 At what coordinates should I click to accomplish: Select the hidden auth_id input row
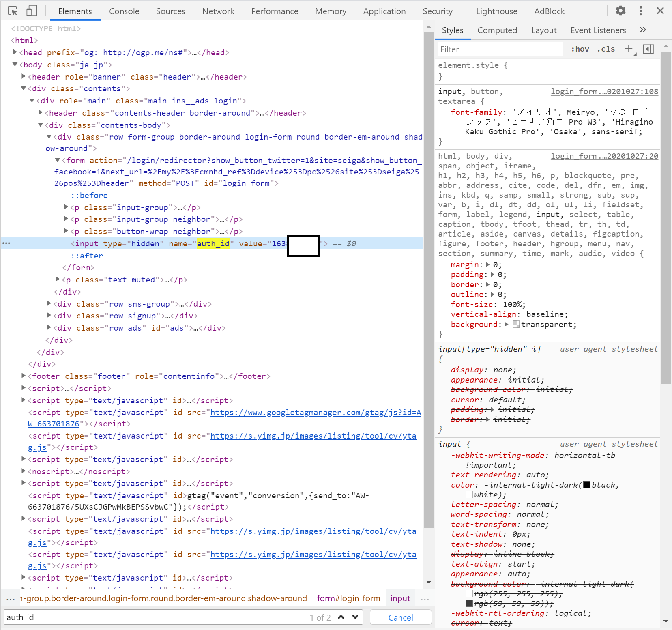coord(212,243)
